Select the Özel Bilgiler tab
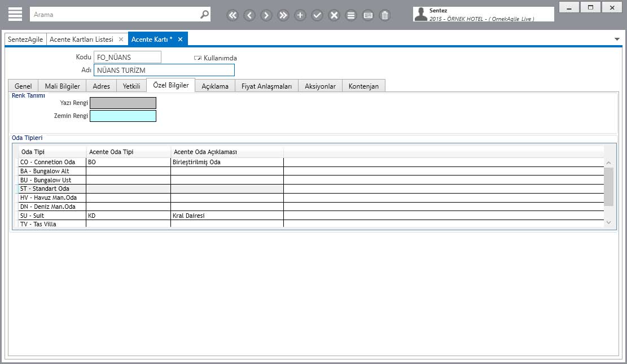The height and width of the screenshot is (364, 627). (x=171, y=85)
